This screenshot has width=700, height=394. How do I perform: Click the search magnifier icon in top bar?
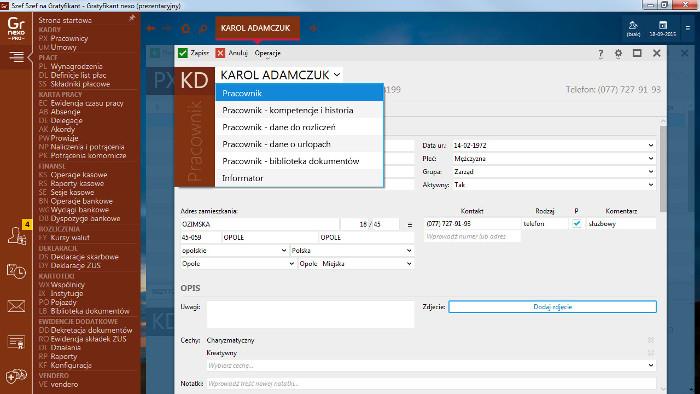pos(203,29)
